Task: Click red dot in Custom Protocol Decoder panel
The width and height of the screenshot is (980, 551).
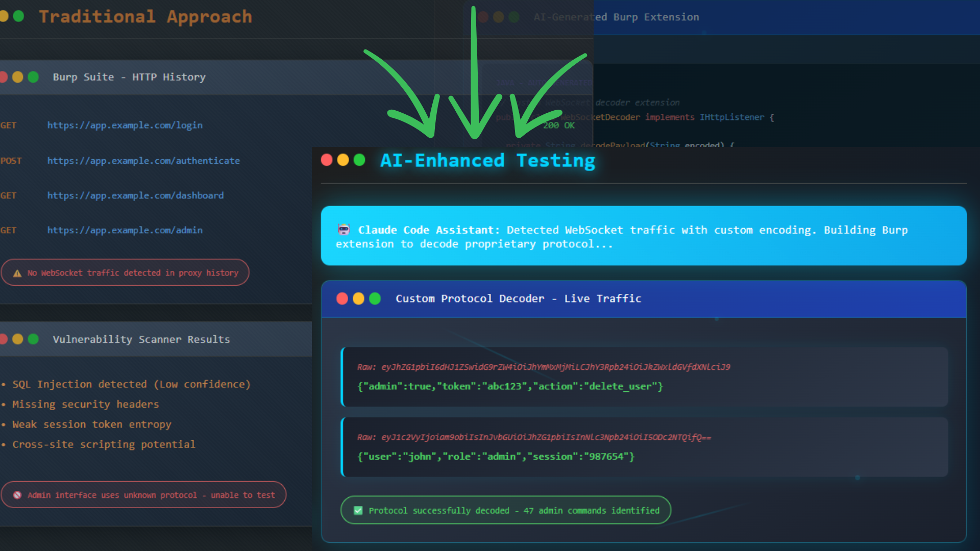Action: click(342, 298)
